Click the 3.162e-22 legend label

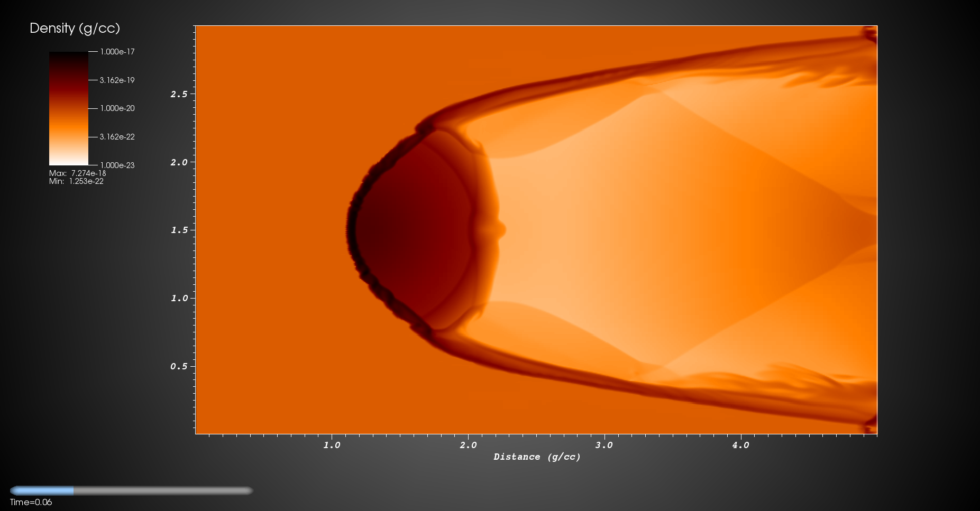[117, 137]
